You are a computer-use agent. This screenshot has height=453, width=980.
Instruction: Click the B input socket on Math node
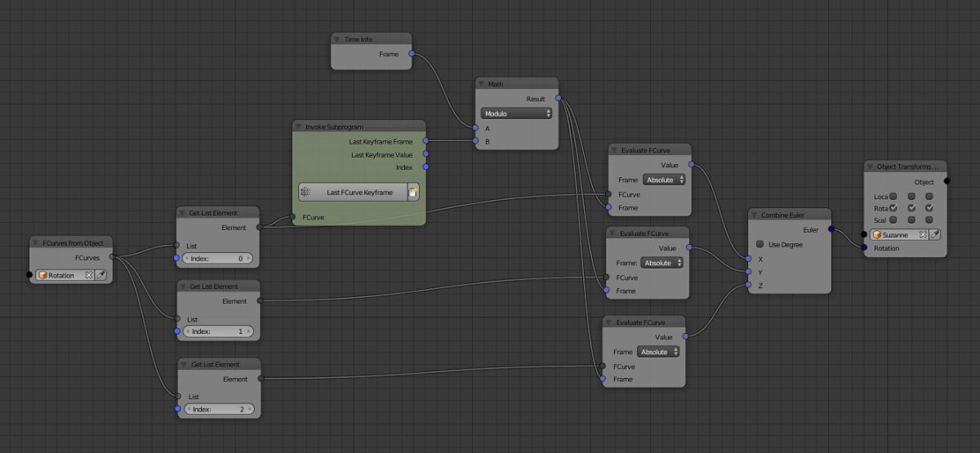475,141
